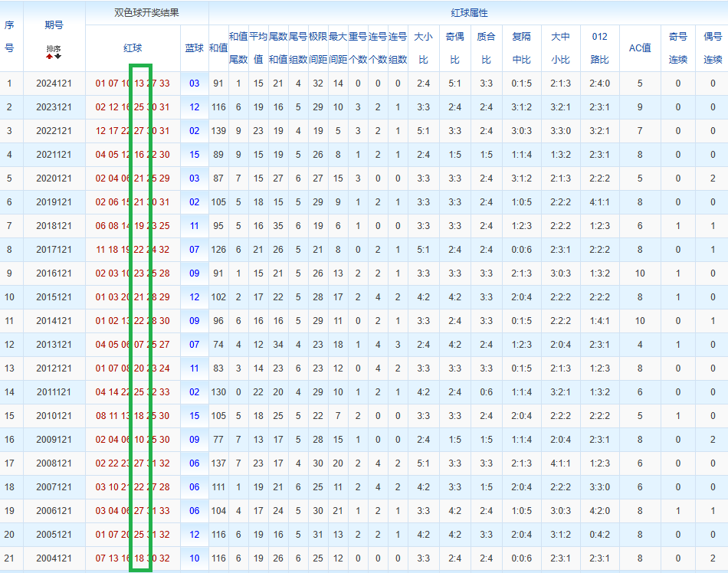Select issue number 2020121
Screen dimensions: 728x573
coord(54,178)
